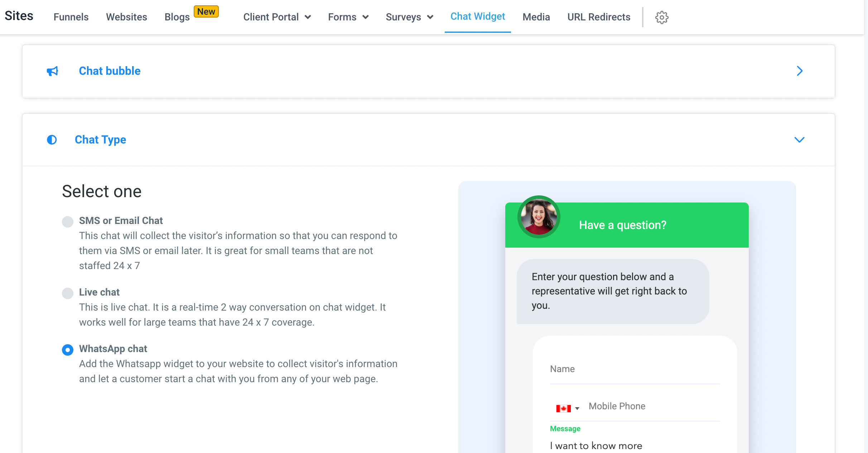Click the Websites nav link

pos(126,17)
